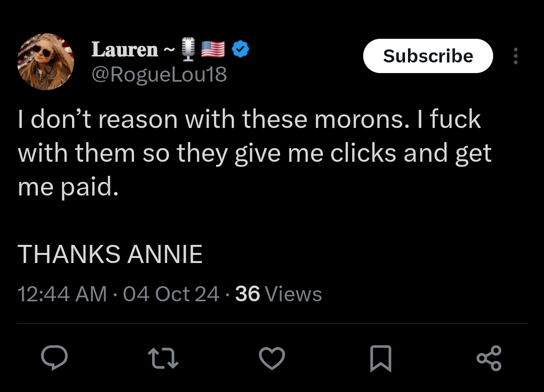This screenshot has width=544, height=392.
Task: Like the tweet with the heart icon
Action: coord(272,358)
